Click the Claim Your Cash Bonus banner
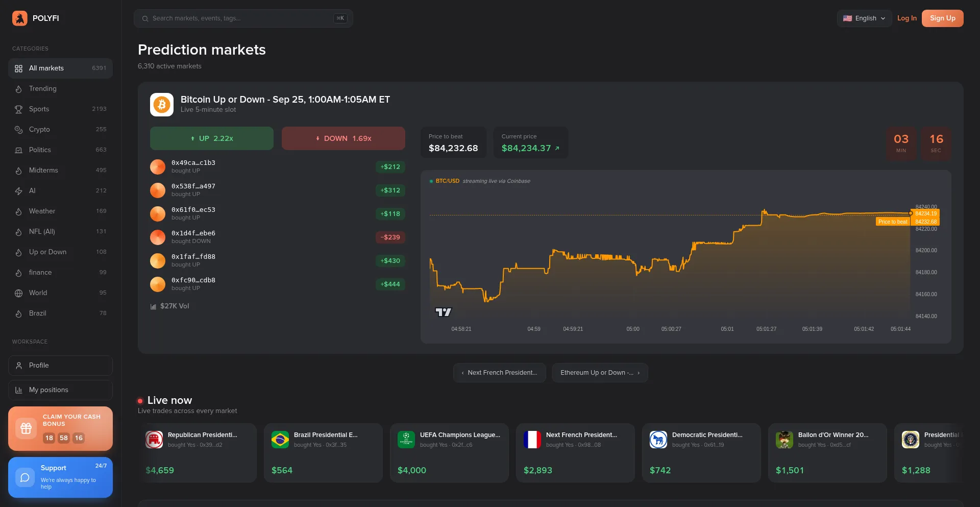The width and height of the screenshot is (980, 507). pos(60,428)
